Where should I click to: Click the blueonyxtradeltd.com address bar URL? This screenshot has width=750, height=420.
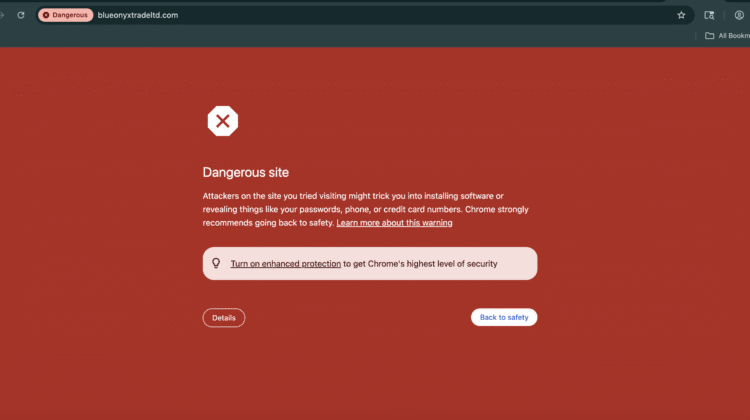[x=137, y=15]
